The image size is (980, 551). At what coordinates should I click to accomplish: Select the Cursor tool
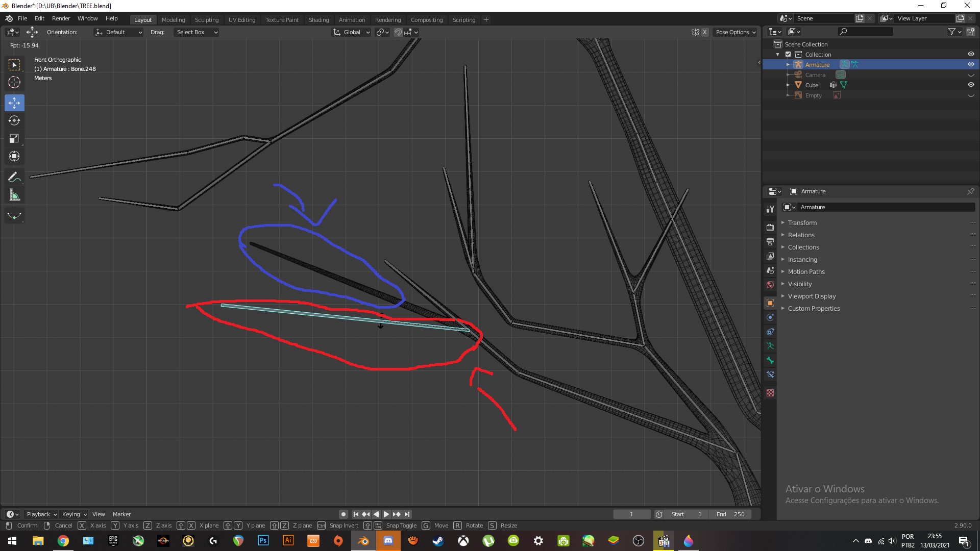click(x=14, y=82)
